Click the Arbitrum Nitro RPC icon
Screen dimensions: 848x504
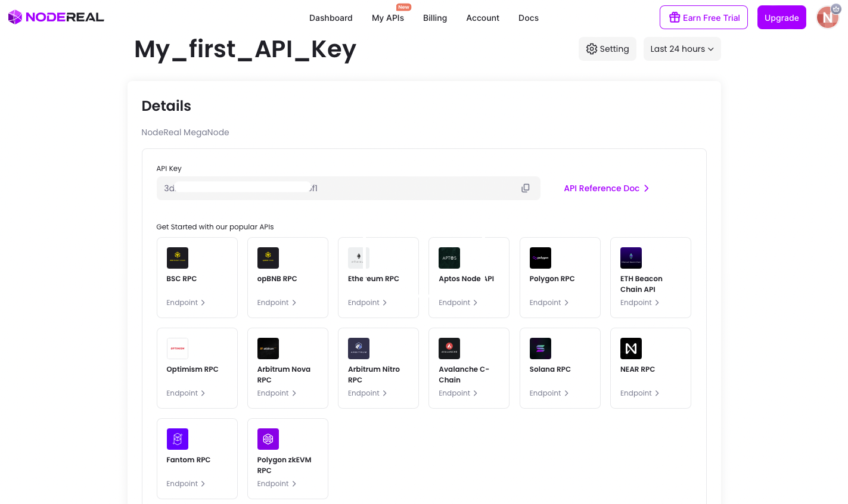[359, 349]
